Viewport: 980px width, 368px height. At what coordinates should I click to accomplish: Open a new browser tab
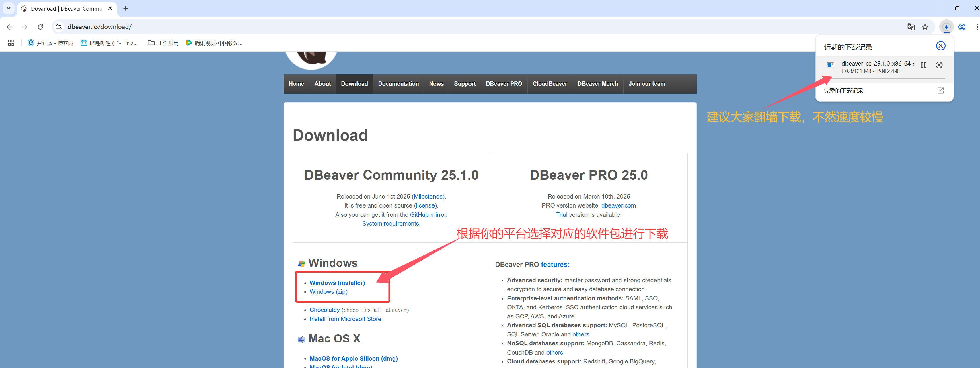coord(126,8)
